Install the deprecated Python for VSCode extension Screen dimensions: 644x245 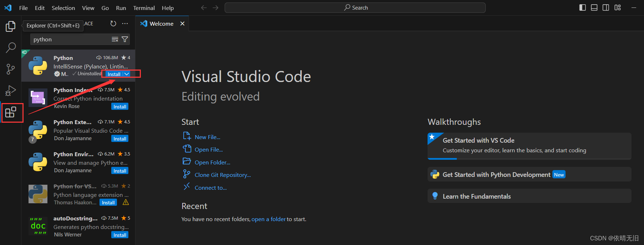click(x=108, y=203)
